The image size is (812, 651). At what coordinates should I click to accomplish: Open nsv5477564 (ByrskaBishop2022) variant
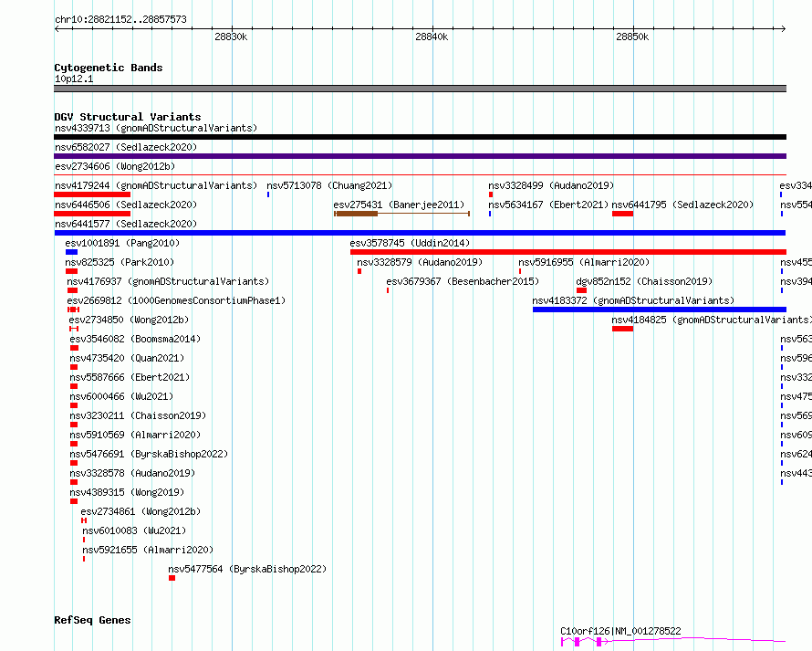[x=247, y=569]
